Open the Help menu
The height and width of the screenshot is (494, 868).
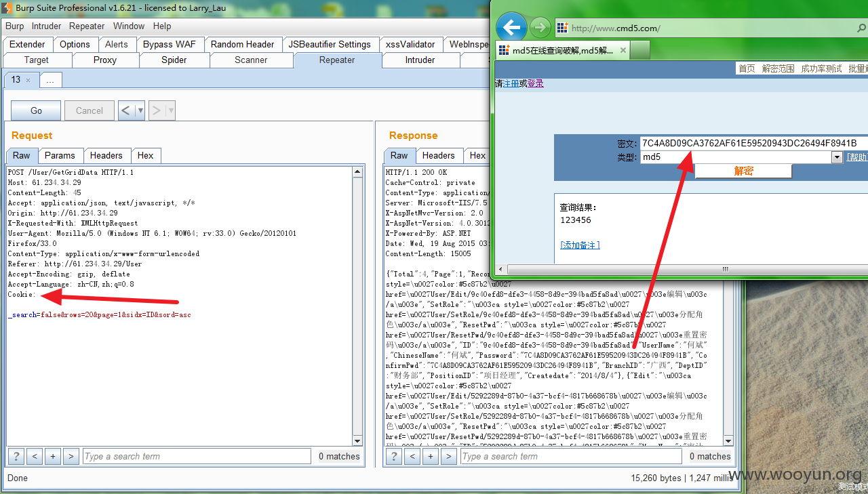click(x=162, y=26)
